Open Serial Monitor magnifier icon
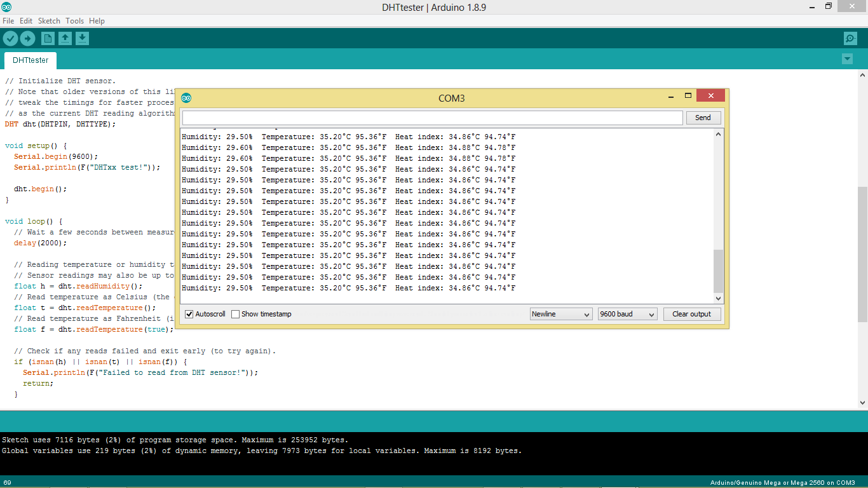The image size is (868, 488). [850, 39]
